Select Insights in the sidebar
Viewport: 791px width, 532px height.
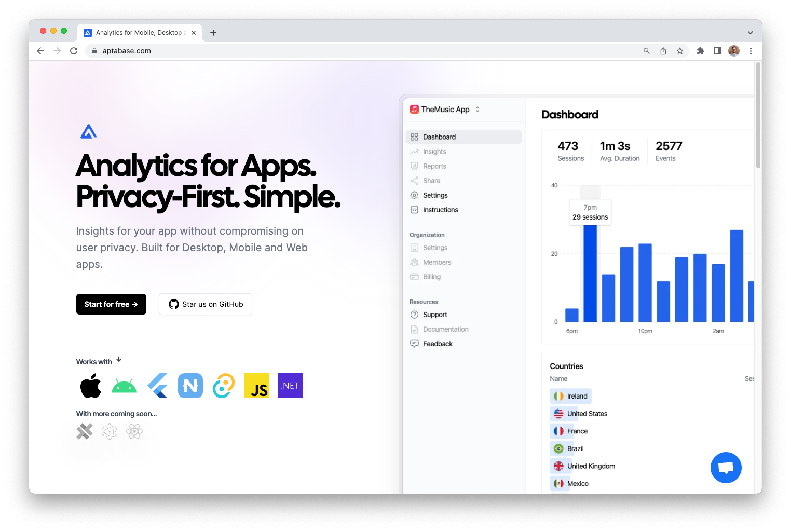tap(434, 152)
